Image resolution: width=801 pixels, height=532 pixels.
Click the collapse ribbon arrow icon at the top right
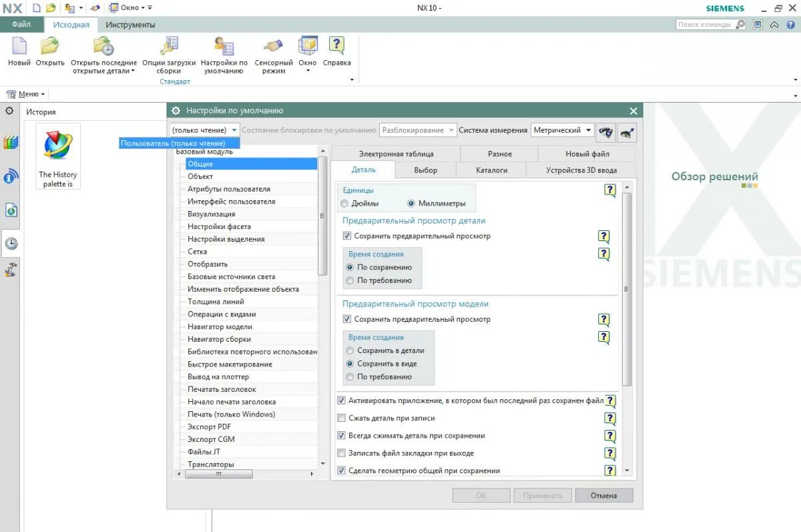pos(774,25)
